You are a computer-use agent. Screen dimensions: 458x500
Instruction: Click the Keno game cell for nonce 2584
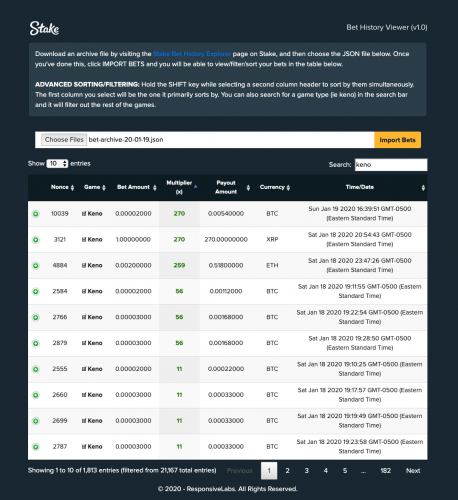pos(92,291)
